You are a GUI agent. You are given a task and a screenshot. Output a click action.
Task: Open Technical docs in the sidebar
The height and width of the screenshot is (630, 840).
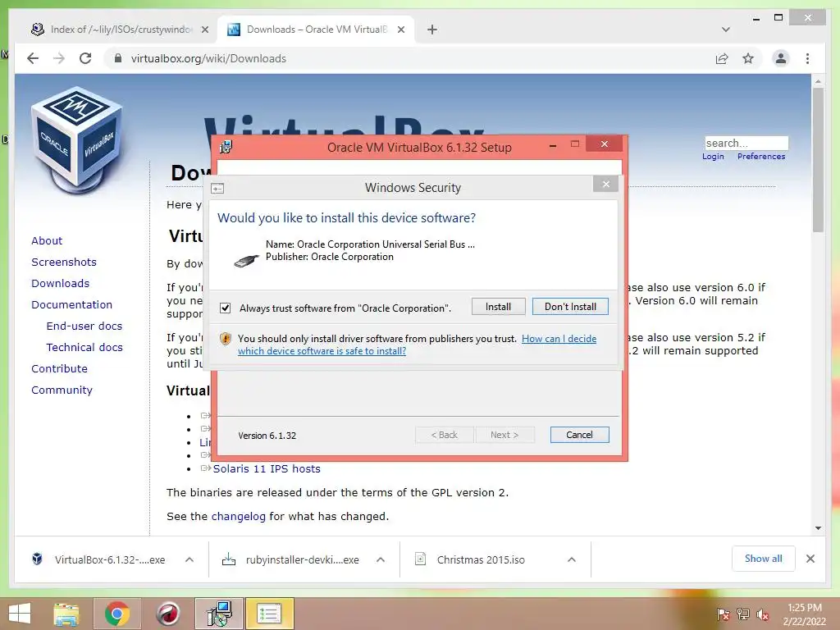84,347
